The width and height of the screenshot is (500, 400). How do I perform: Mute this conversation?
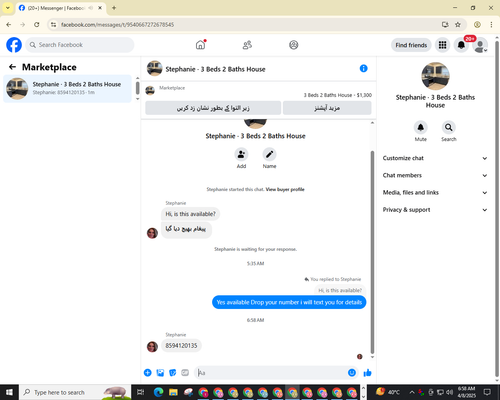pos(421,127)
